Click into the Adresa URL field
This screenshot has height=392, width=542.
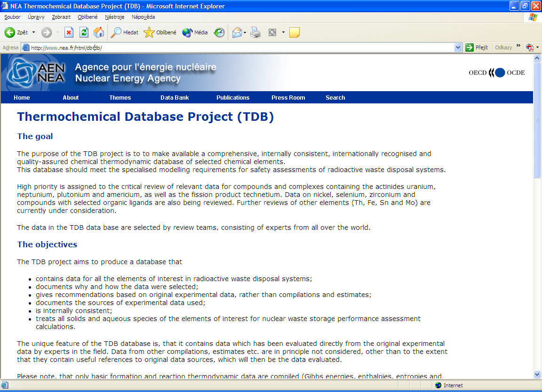click(242, 47)
